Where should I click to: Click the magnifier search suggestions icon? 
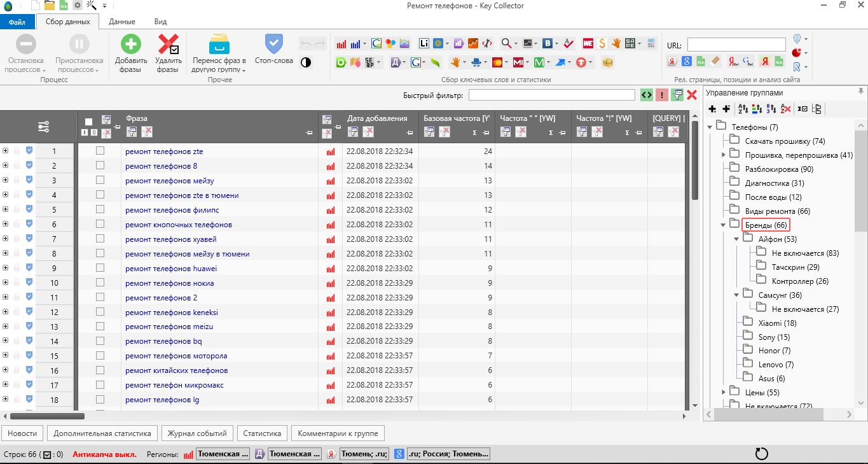[506, 44]
